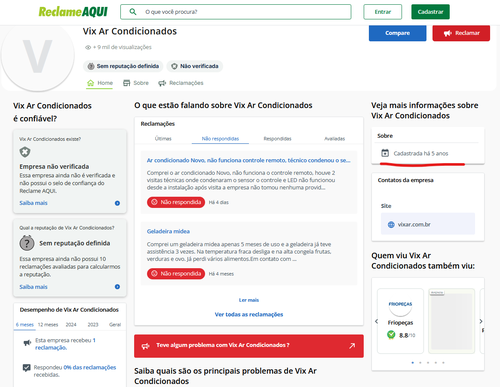The width and height of the screenshot is (500, 387).
Task: Open the vixar.com.br site link
Action: (428, 224)
